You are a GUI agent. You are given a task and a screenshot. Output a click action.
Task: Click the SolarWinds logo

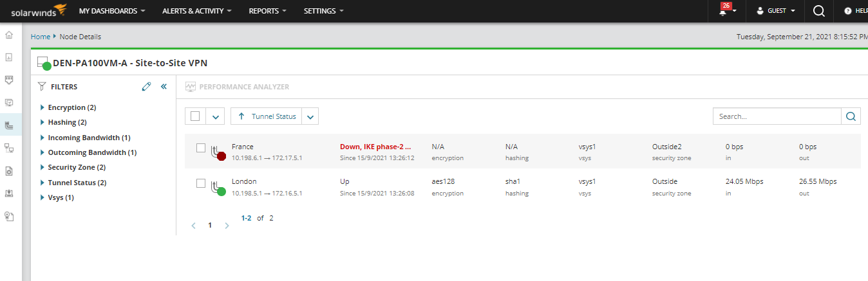click(x=39, y=10)
